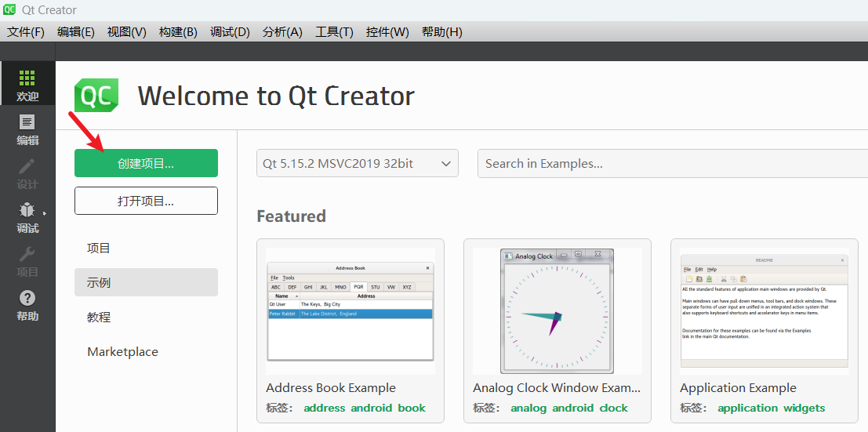Open the 欢迎 (Welcome) mode in sidebar
868x432 pixels.
(27, 84)
